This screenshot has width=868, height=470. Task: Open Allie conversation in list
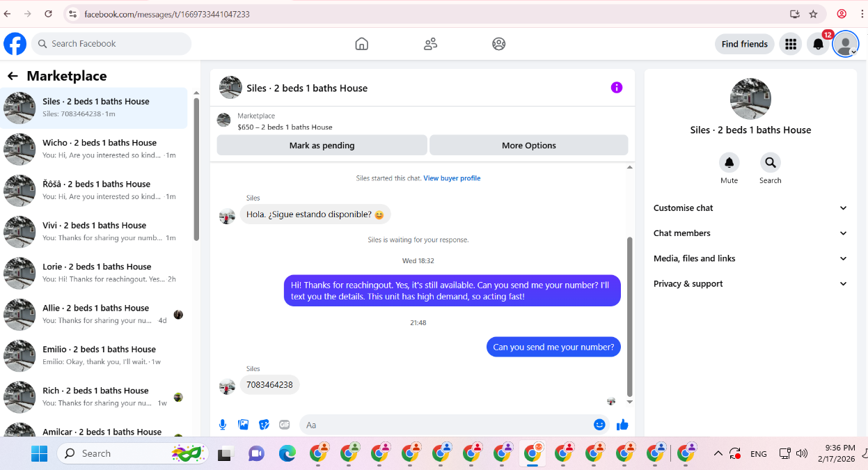point(94,314)
